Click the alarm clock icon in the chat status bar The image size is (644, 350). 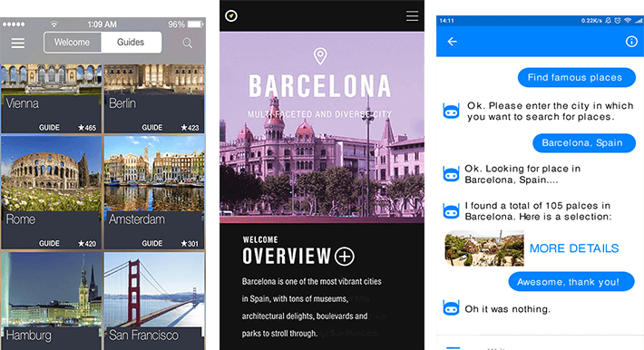[x=618, y=21]
